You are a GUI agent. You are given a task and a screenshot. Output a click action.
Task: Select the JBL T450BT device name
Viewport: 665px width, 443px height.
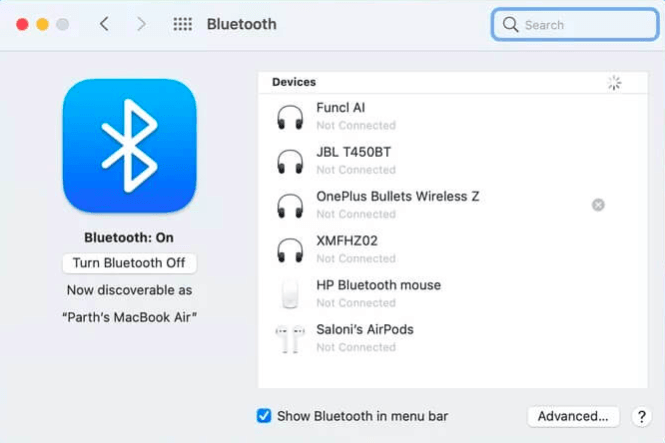(x=354, y=152)
